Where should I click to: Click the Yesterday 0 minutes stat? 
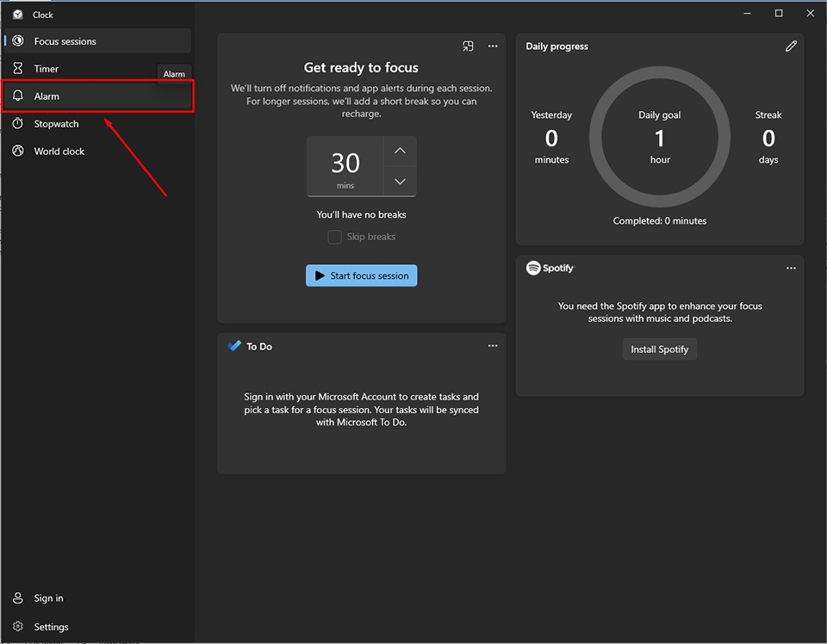tap(551, 137)
